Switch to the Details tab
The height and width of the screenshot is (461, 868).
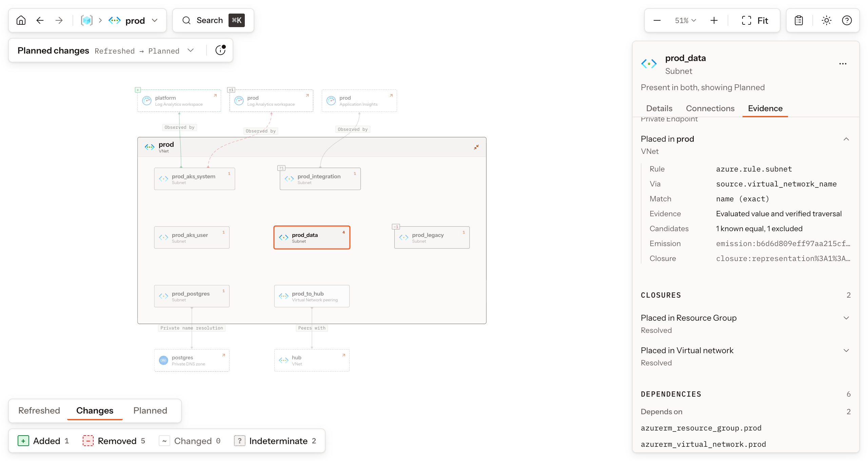tap(659, 108)
